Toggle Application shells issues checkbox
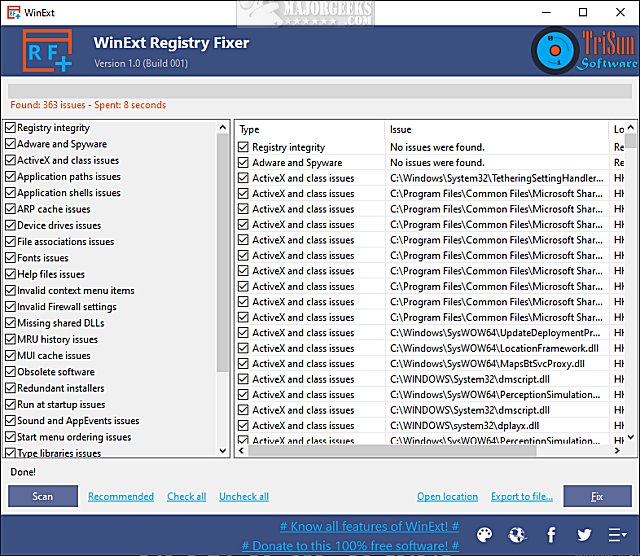This screenshot has width=640, height=556. [10, 193]
